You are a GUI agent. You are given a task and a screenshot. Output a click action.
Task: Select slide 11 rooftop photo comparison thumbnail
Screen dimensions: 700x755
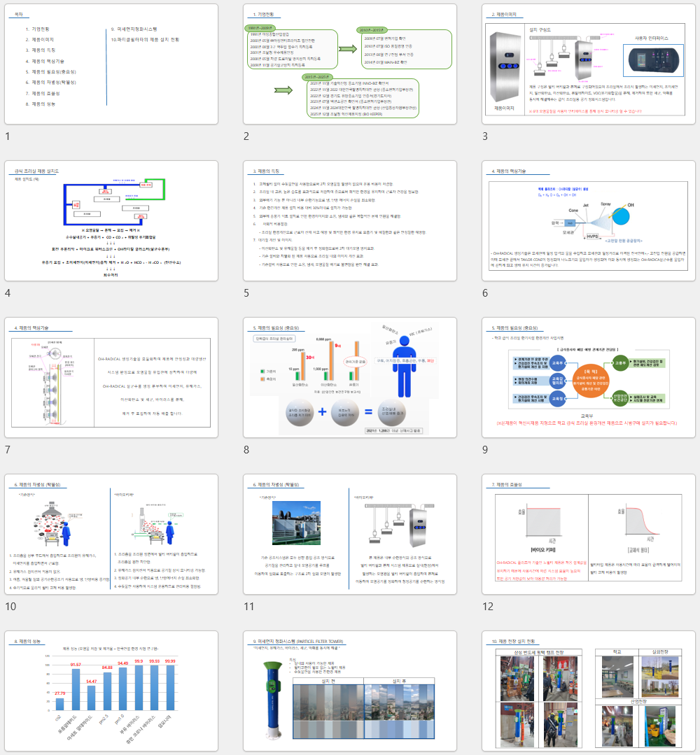(350, 534)
